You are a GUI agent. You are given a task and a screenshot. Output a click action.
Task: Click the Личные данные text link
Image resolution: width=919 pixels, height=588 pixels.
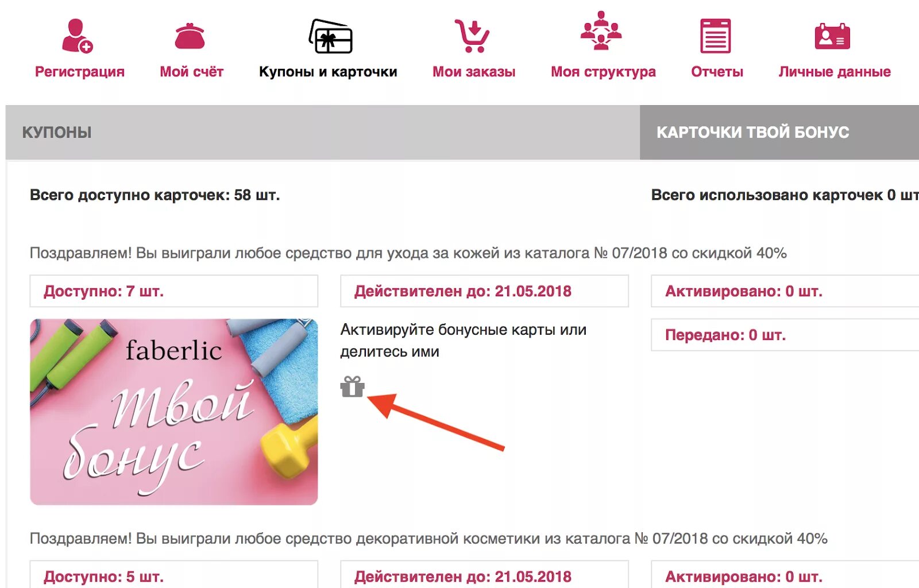[835, 72]
